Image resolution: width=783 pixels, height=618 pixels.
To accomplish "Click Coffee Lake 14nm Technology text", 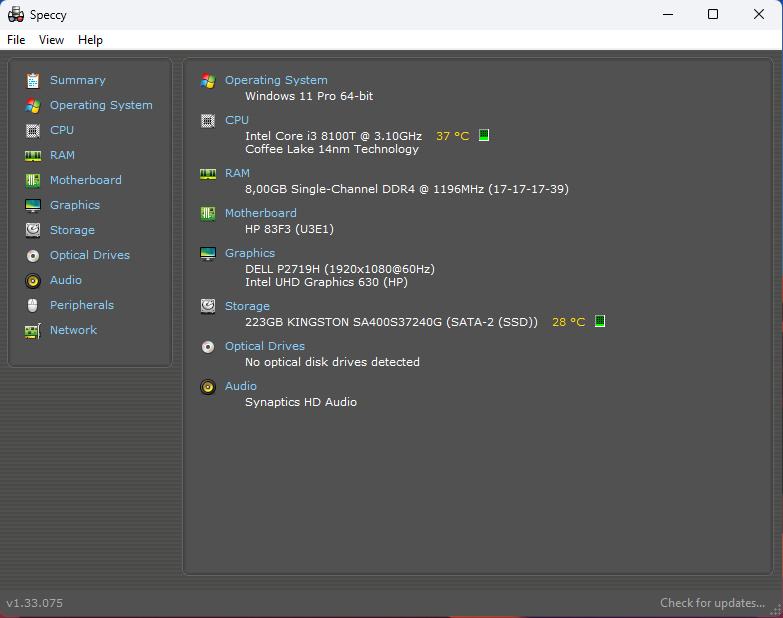I will (332, 149).
